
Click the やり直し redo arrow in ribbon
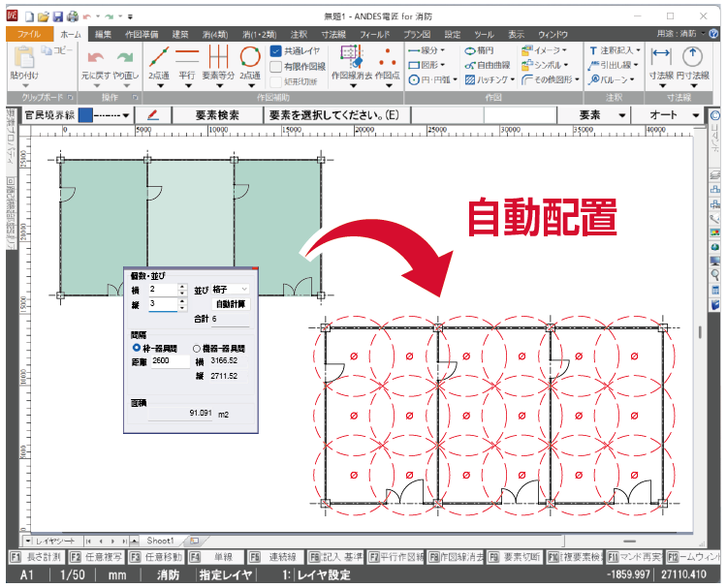pos(125,57)
